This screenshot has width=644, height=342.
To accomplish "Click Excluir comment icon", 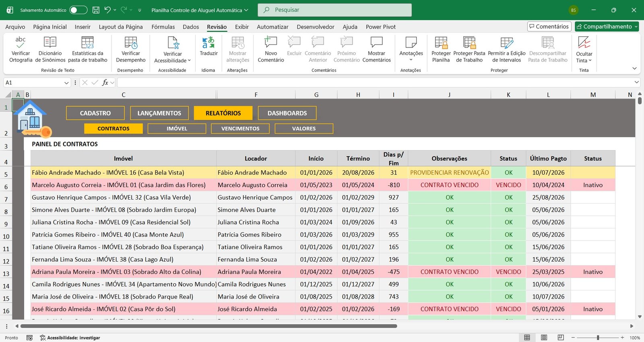I will [x=294, y=42].
